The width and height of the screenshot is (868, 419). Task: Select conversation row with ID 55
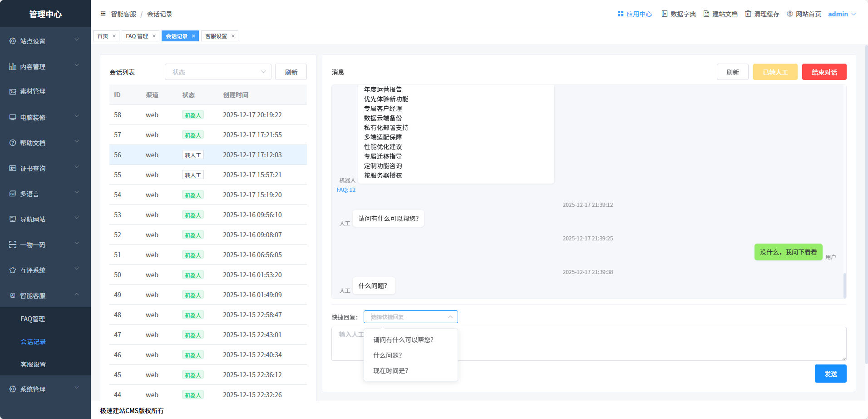208,175
